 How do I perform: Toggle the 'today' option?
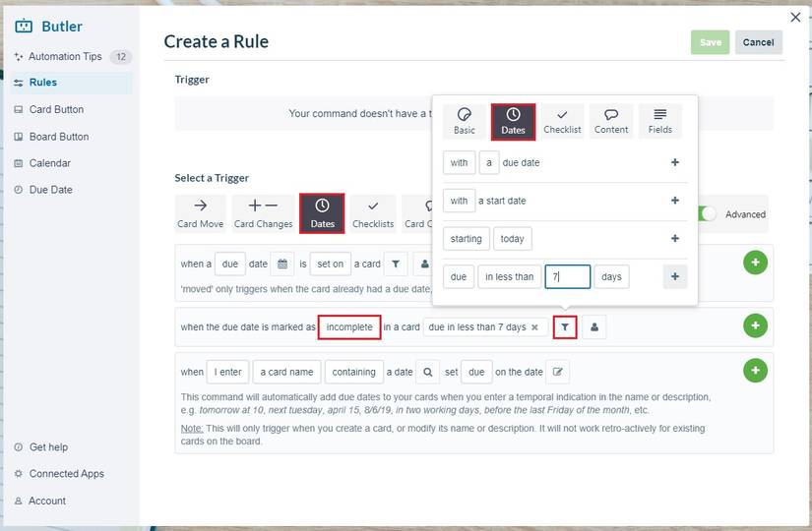pyautogui.click(x=512, y=239)
